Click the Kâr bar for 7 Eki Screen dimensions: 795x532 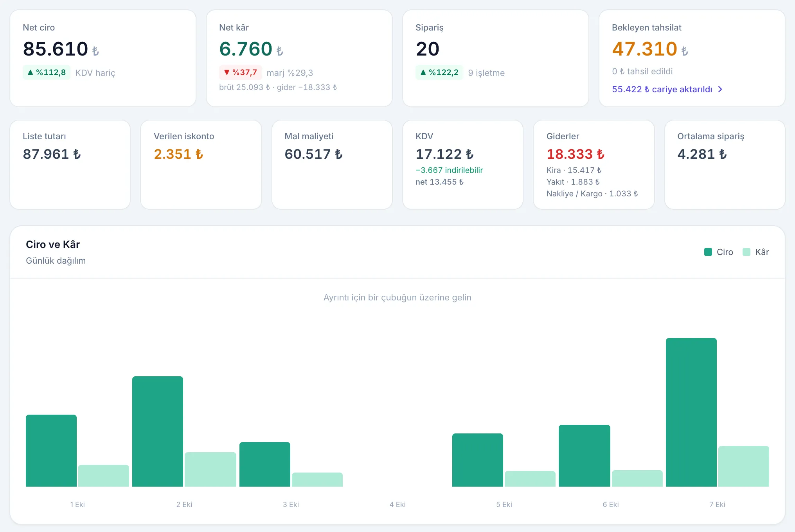[744, 466]
